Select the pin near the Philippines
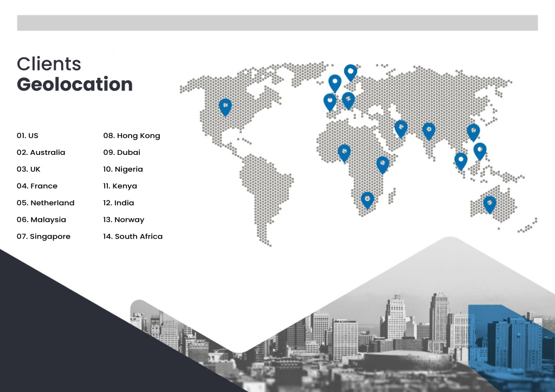Image resolution: width=555 pixels, height=392 pixels. [x=480, y=151]
